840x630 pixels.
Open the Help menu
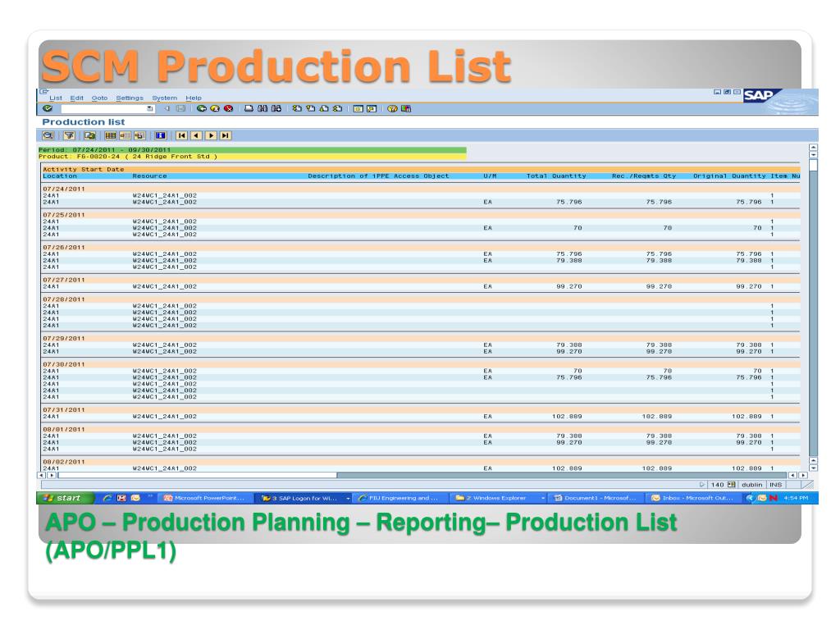(x=194, y=98)
